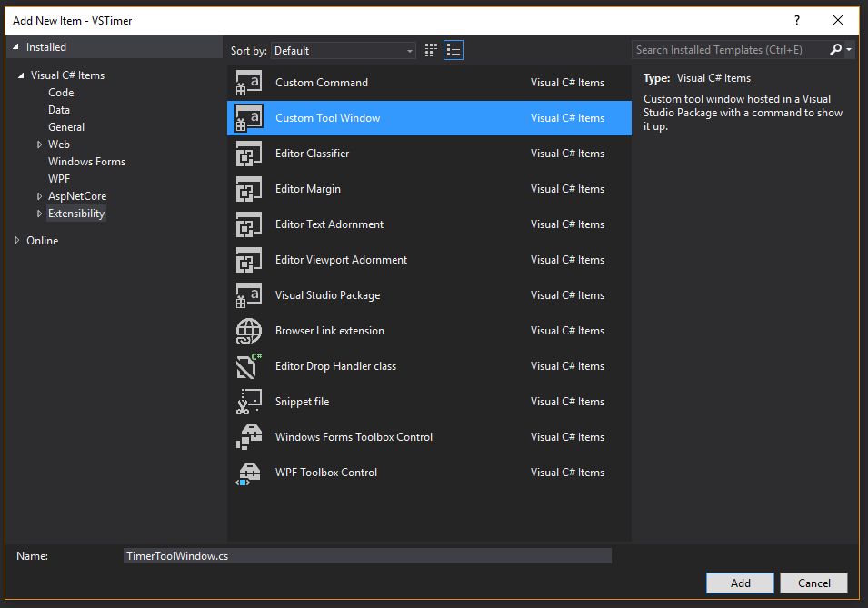This screenshot has height=608, width=868.
Task: Select the Custom Command template name
Action: pyautogui.click(x=322, y=83)
